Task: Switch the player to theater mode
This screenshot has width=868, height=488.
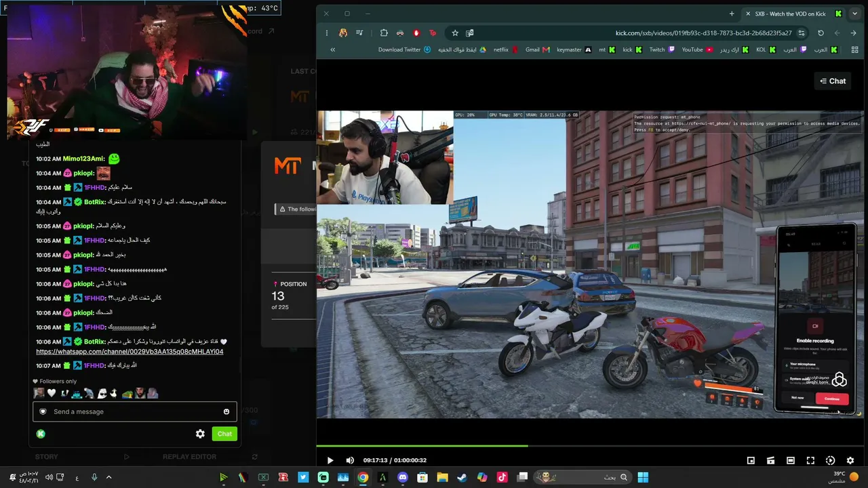Action: pyautogui.click(x=791, y=460)
